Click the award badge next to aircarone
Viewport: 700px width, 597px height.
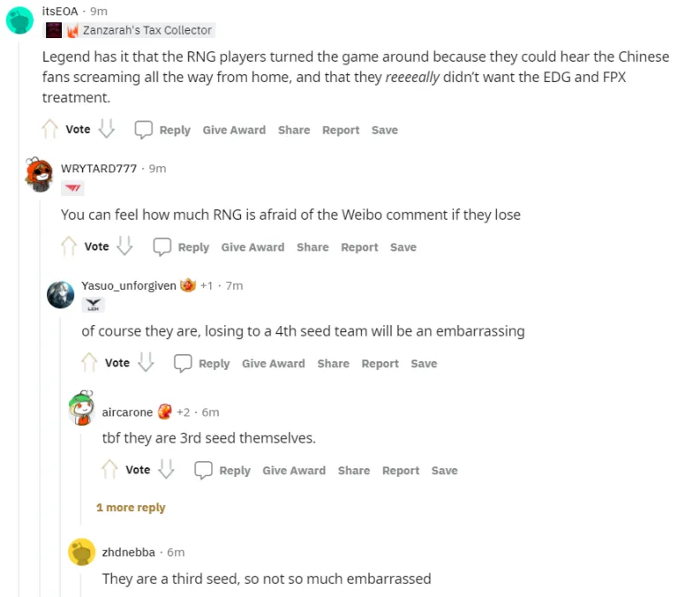[165, 412]
